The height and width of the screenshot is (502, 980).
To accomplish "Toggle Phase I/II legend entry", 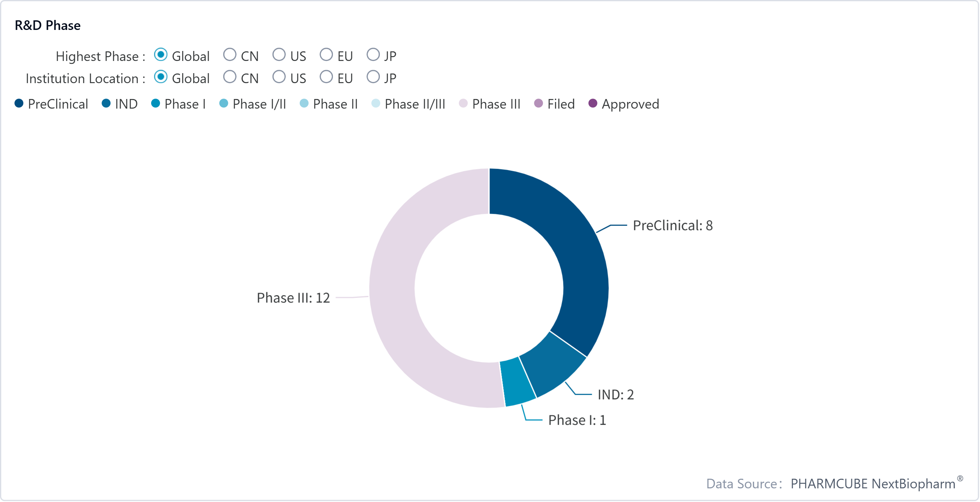I will pyautogui.click(x=224, y=103).
